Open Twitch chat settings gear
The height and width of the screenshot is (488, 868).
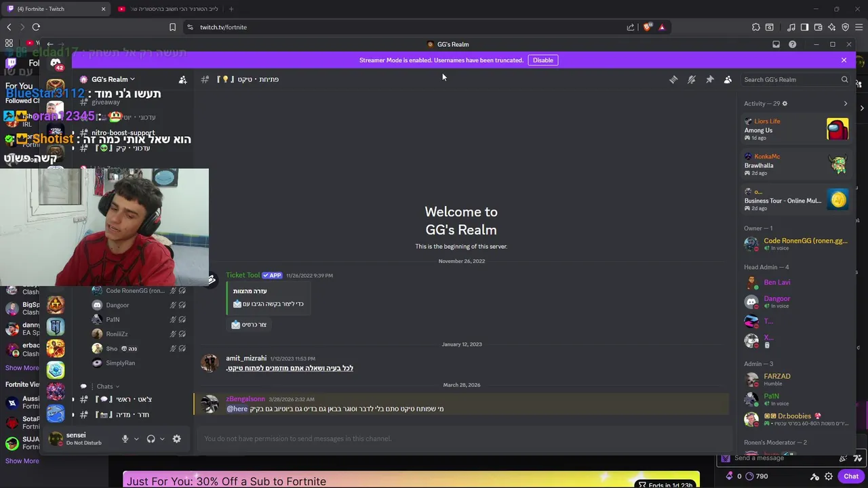tap(829, 476)
